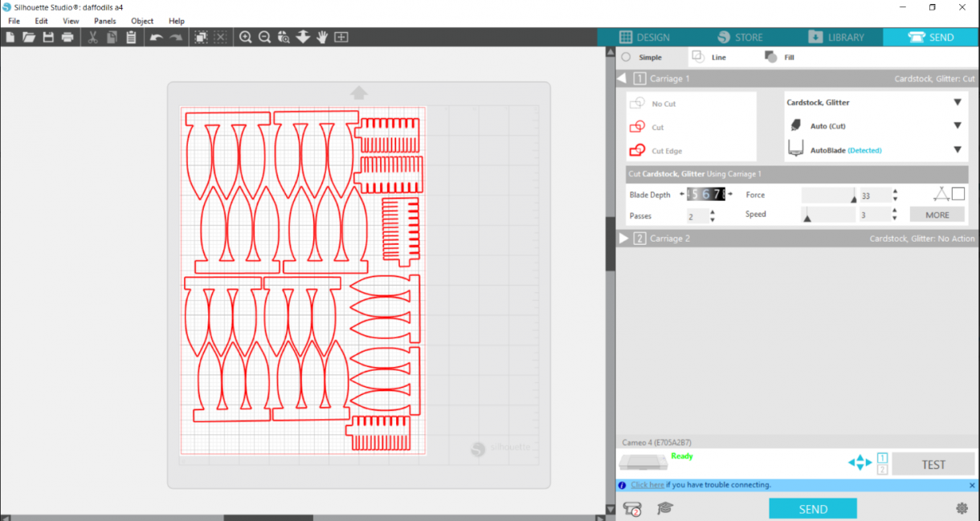
Task: Fit the page to the window
Action: [341, 37]
